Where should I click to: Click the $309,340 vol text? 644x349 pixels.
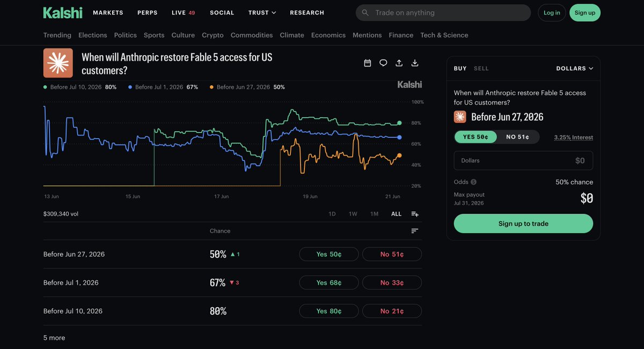point(61,214)
